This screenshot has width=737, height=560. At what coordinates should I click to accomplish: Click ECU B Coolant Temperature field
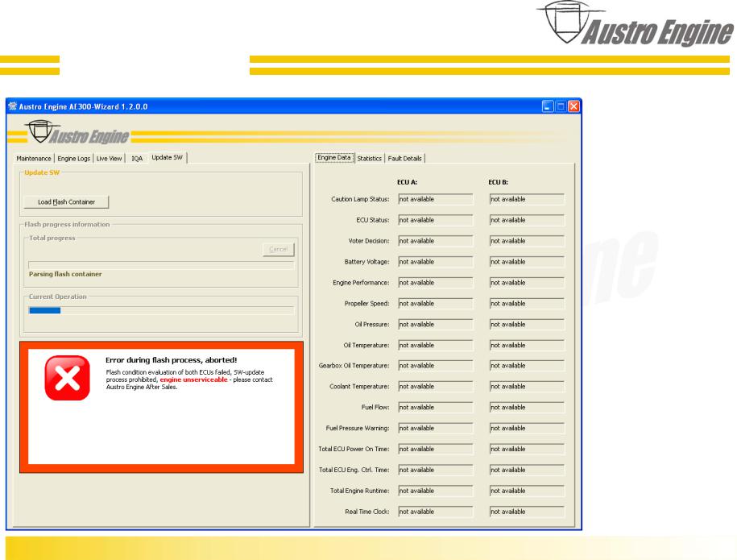tap(527, 387)
